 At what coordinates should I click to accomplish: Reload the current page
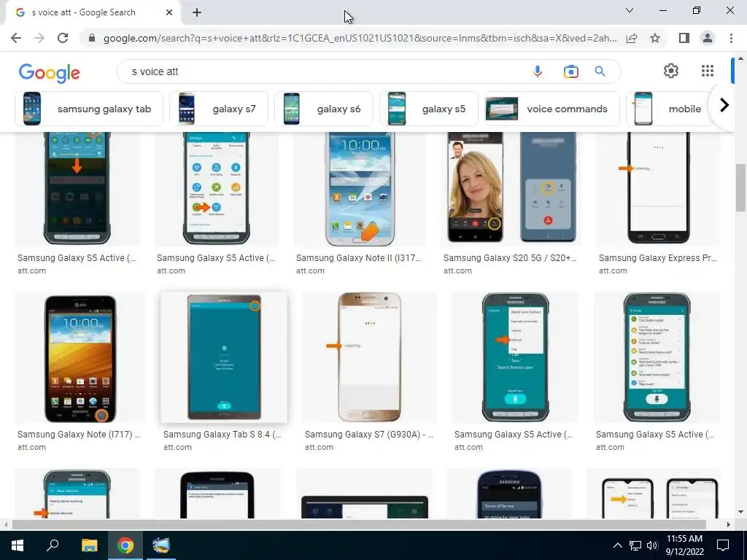[63, 38]
